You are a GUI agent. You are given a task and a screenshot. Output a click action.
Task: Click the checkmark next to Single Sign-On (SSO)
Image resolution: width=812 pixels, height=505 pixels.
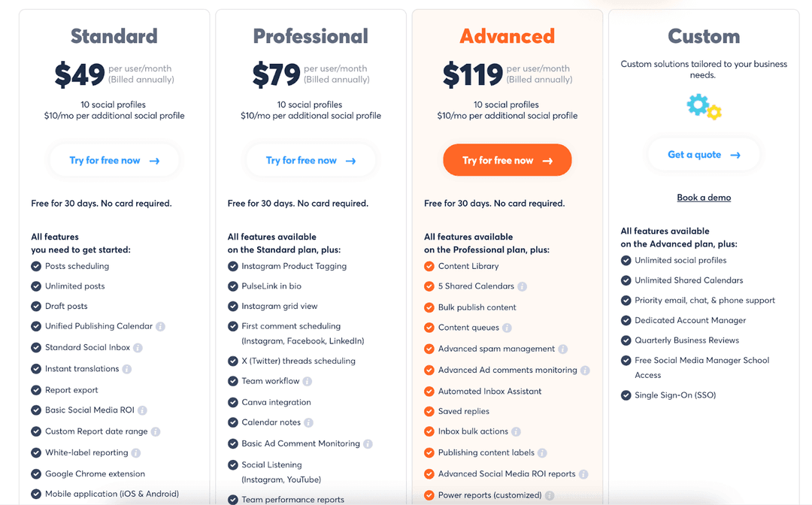tap(626, 395)
